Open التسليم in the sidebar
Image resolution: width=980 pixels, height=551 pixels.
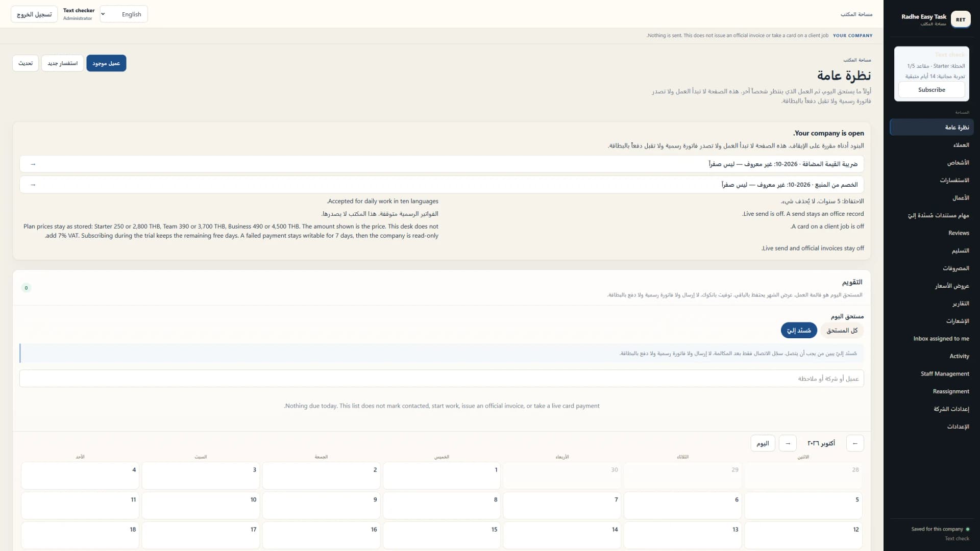click(932, 251)
